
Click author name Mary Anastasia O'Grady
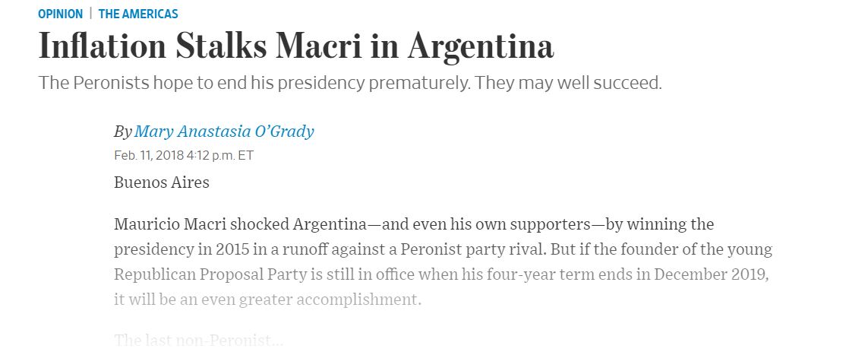point(224,132)
